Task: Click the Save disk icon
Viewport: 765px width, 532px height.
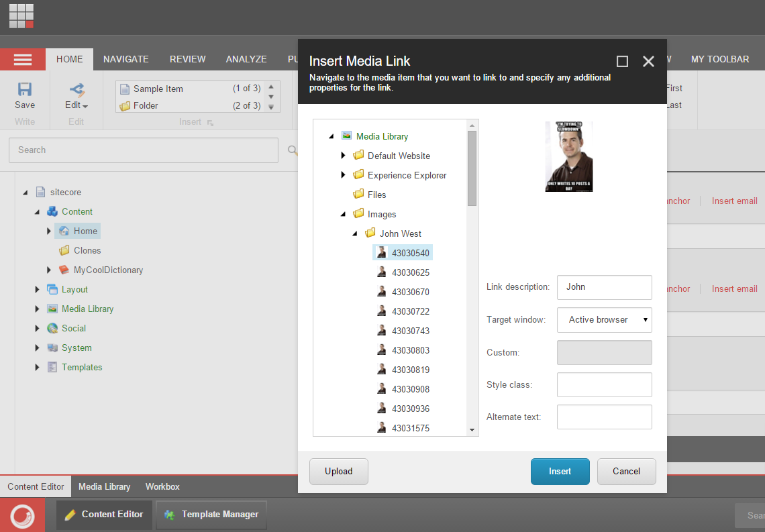Action: 25,89
